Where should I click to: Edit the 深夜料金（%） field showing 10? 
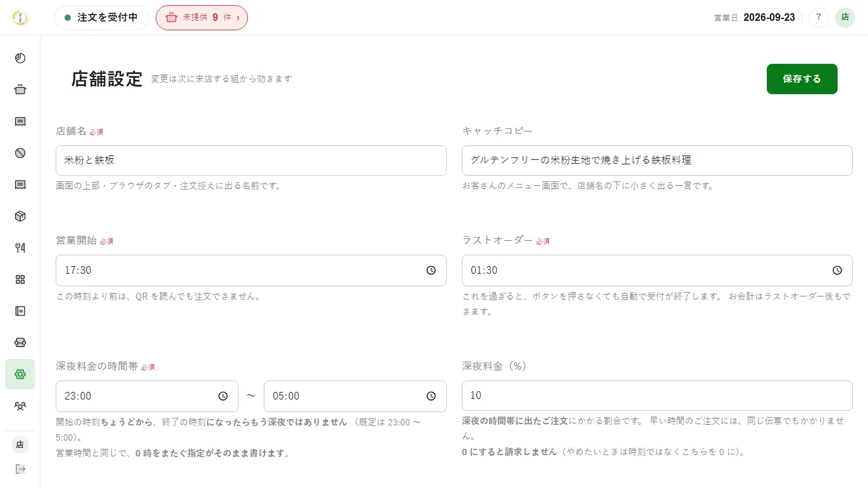point(657,396)
